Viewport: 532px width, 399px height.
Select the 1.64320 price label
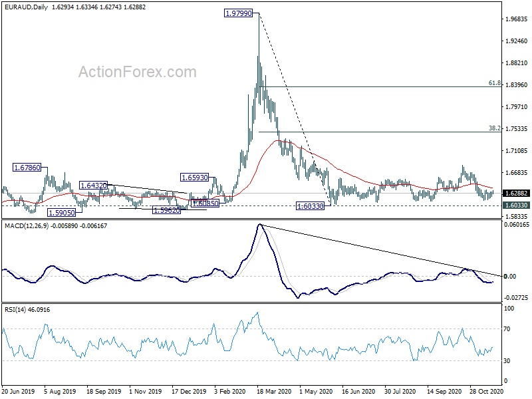(93, 186)
